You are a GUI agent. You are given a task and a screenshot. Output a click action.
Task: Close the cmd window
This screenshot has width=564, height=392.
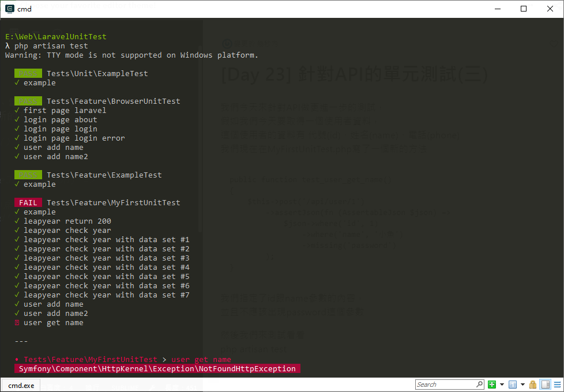click(x=550, y=9)
